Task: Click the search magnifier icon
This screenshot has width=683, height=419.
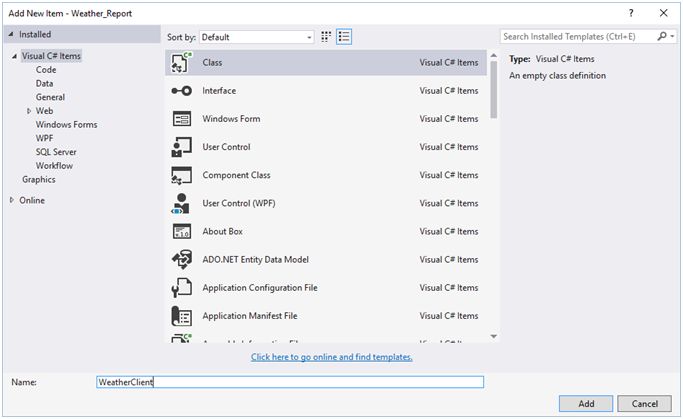Action: tap(662, 37)
